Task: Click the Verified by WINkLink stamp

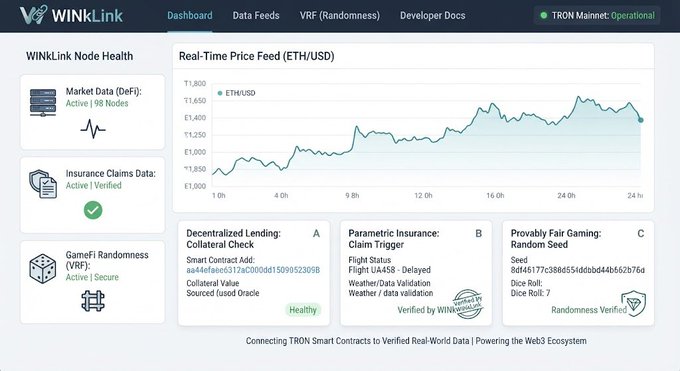Action: pos(468,304)
